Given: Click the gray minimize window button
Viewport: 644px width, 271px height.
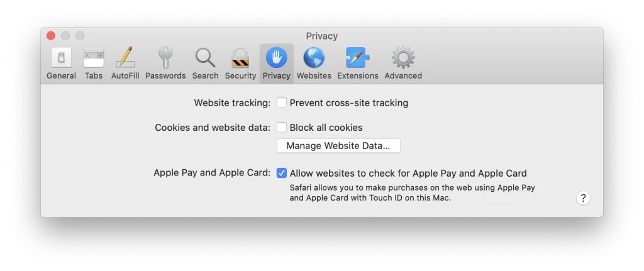Looking at the screenshot, I should tap(65, 36).
